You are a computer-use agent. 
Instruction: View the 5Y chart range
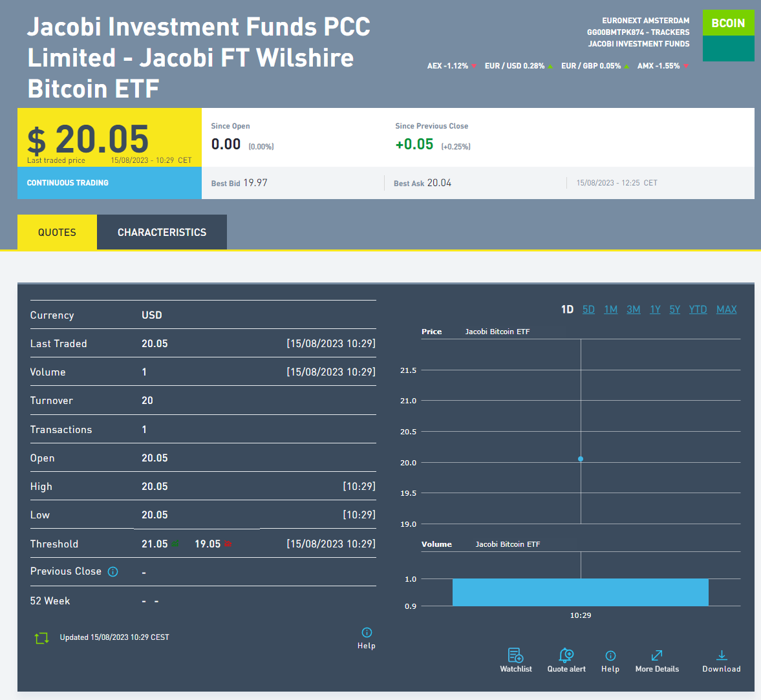pyautogui.click(x=674, y=310)
